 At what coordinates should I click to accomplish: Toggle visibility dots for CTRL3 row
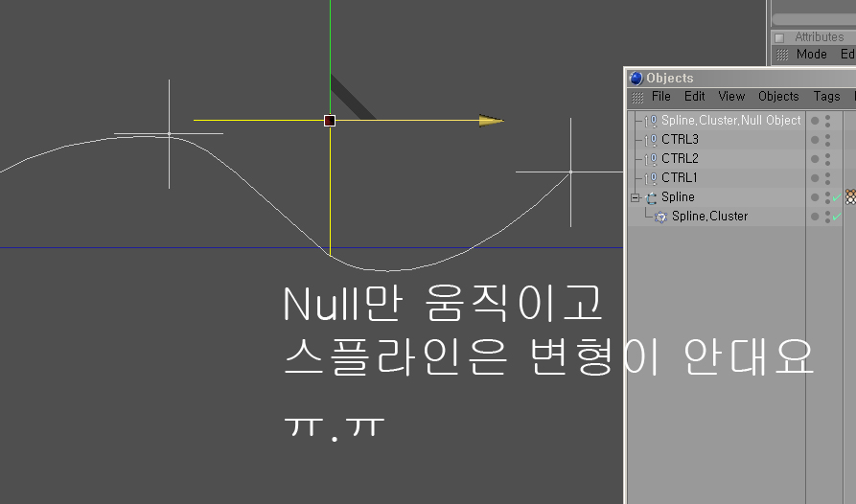(x=828, y=140)
